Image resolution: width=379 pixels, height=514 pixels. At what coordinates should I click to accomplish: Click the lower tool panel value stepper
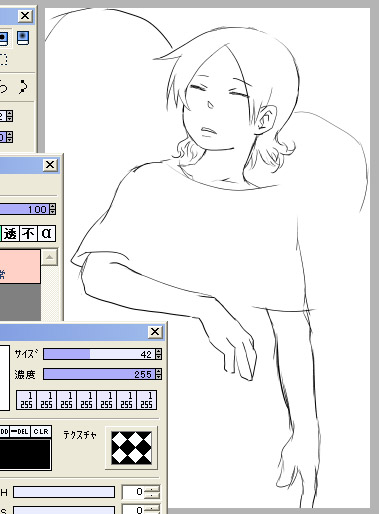10,137
